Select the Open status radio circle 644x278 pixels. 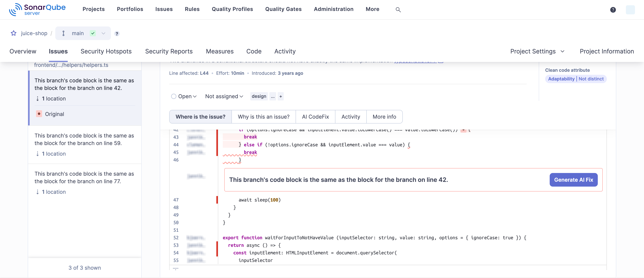(x=174, y=96)
